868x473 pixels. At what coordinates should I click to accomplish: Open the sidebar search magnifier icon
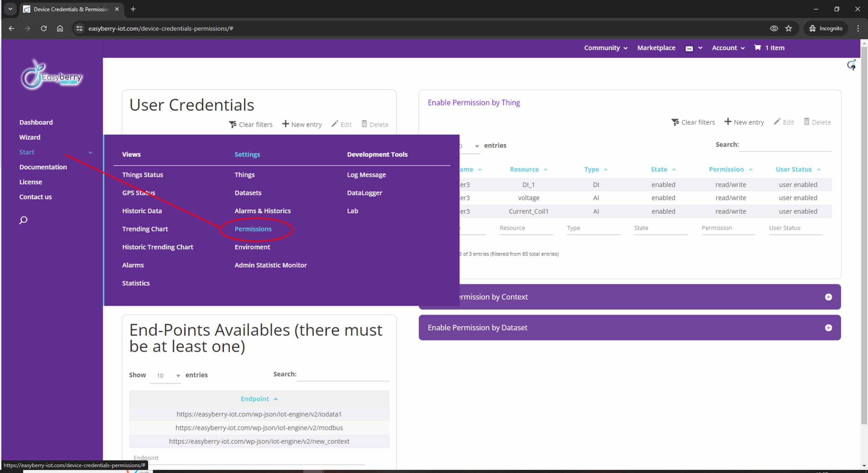point(23,220)
